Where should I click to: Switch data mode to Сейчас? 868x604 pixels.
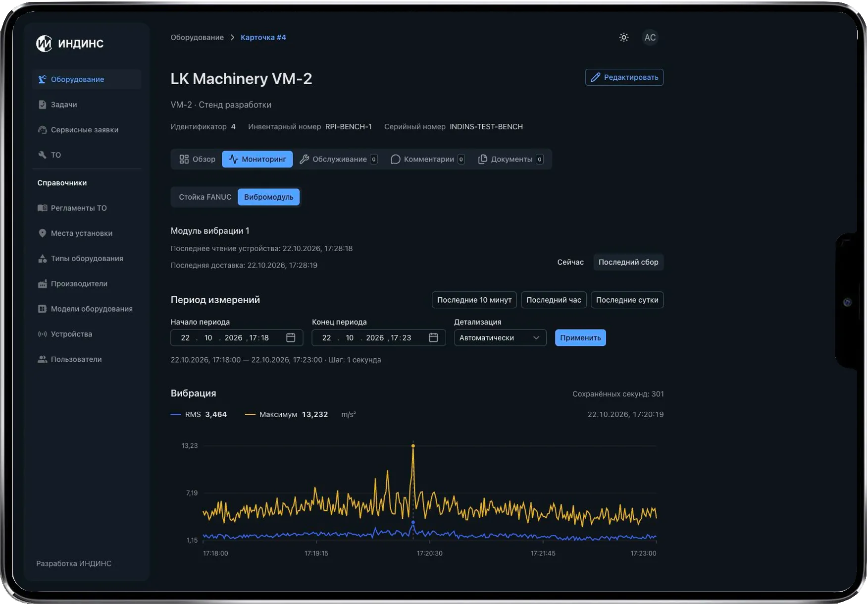pos(570,262)
